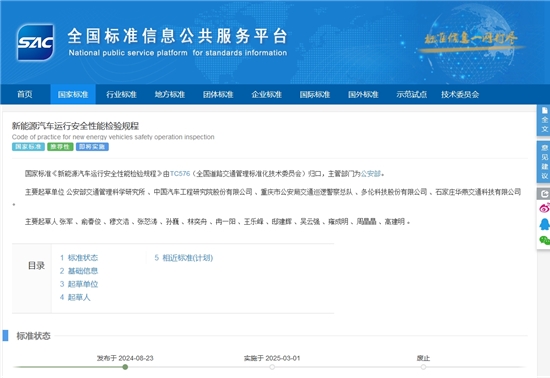The width and height of the screenshot is (550, 378).
Task: Click drafting unit 公安部交通管理科学研究所
Action: tap(106, 192)
